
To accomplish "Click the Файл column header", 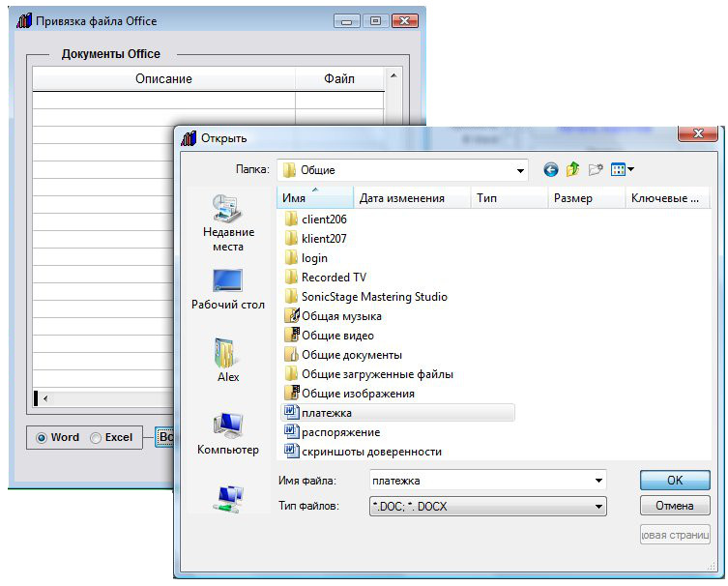I will click(339, 79).
